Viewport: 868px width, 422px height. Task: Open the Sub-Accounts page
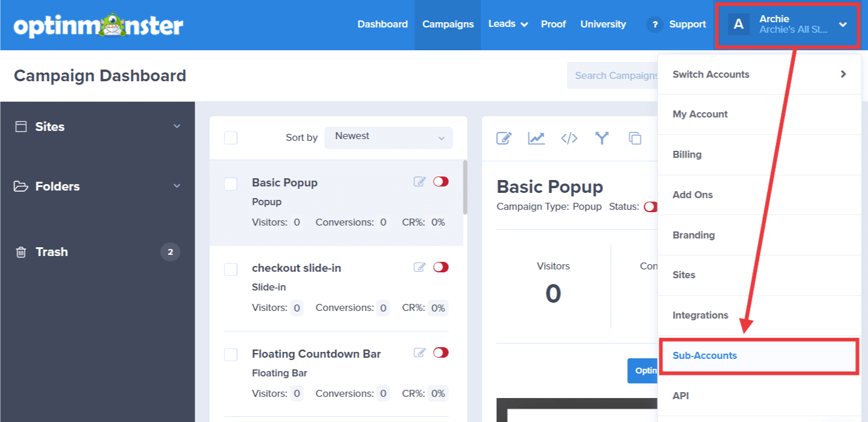(705, 355)
